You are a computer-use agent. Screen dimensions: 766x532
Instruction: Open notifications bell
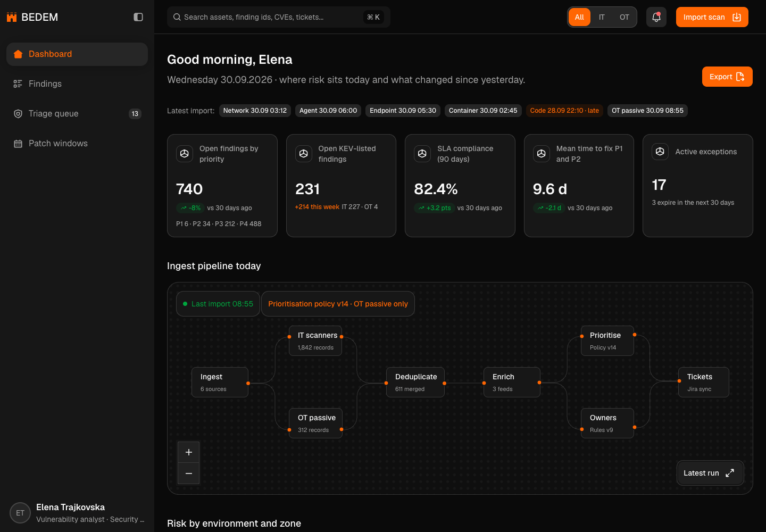[x=656, y=17]
